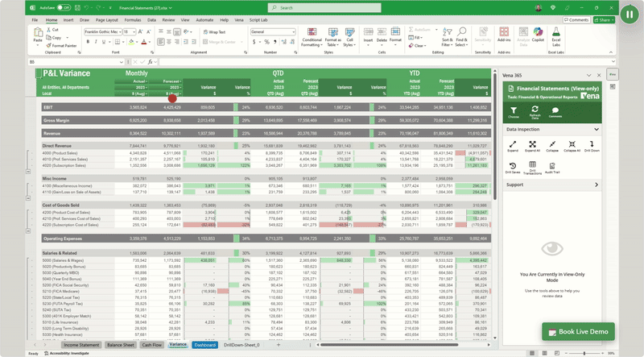Screen dimensions: 644x357
Task: Open the Add-ins ribbon button
Action: point(504,35)
